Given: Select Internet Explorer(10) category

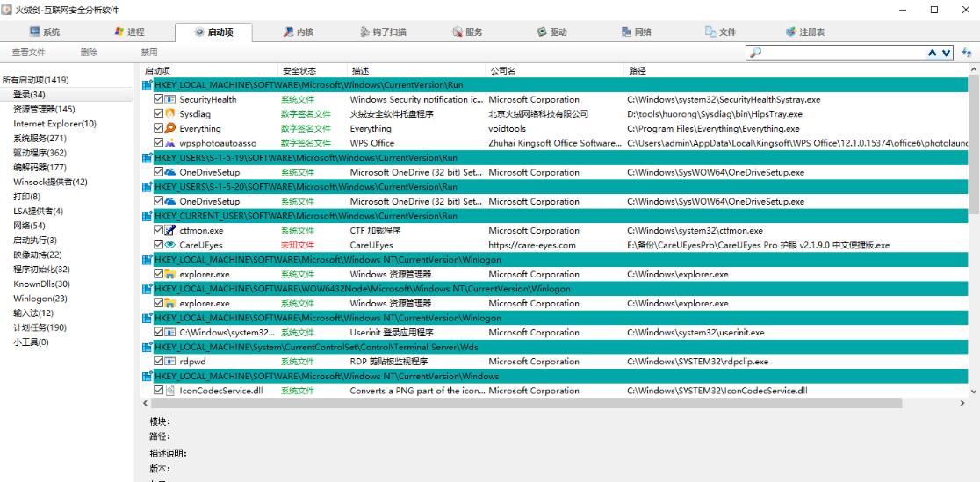Looking at the screenshot, I should click(x=55, y=124).
